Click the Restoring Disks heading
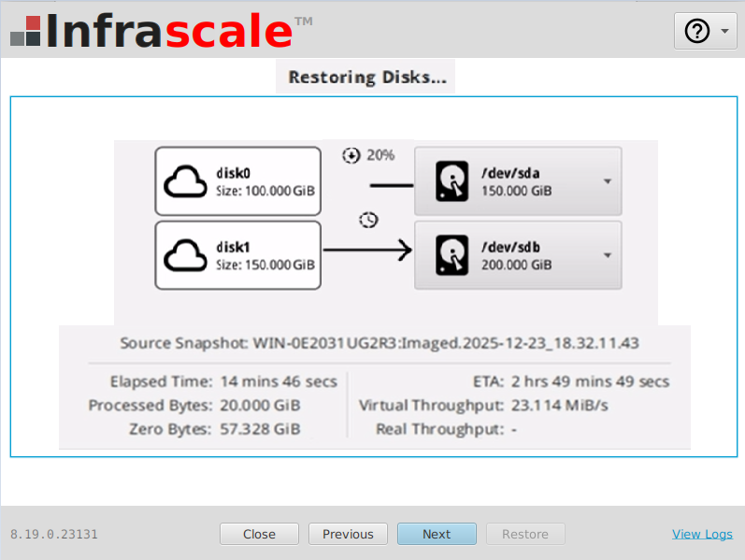The width and height of the screenshot is (745, 560). pyautogui.click(x=366, y=78)
